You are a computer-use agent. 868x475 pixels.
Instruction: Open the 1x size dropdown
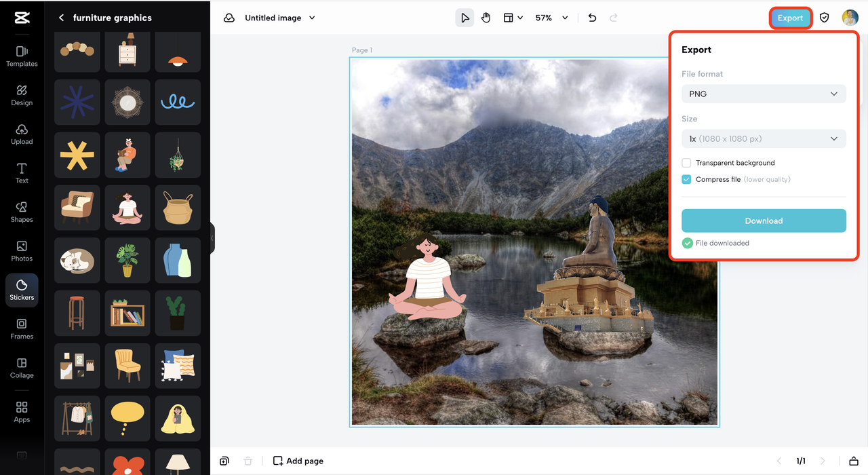tap(764, 138)
